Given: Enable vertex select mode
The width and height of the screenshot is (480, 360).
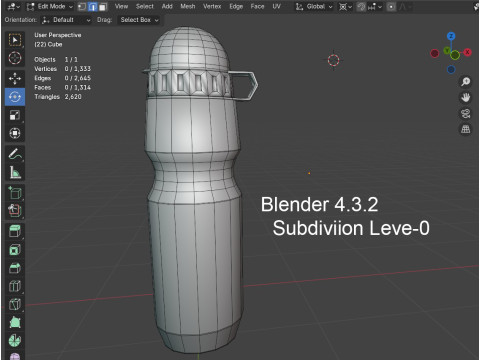Looking at the screenshot, I should click(x=82, y=7).
